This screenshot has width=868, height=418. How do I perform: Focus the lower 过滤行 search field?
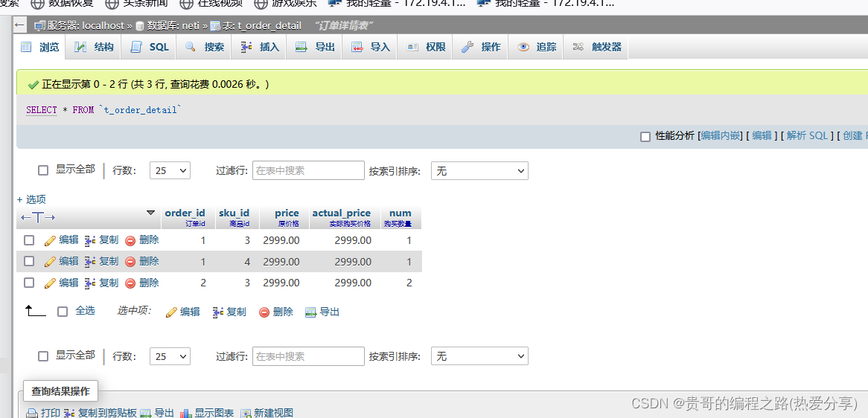(x=308, y=356)
